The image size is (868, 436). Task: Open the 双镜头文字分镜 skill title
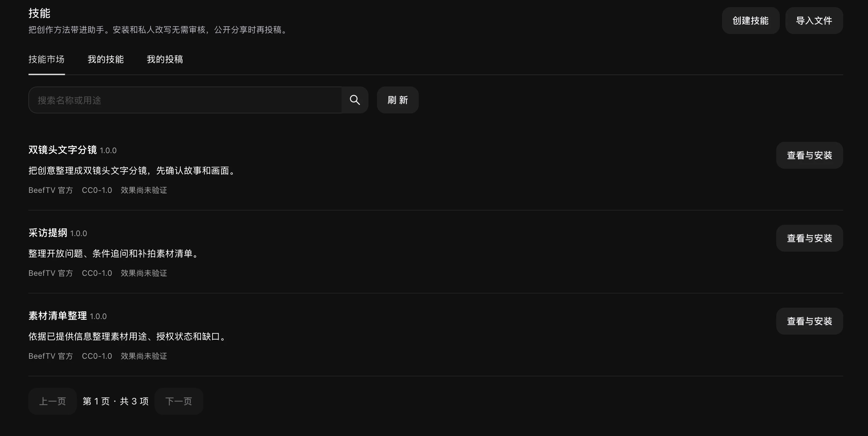click(63, 150)
